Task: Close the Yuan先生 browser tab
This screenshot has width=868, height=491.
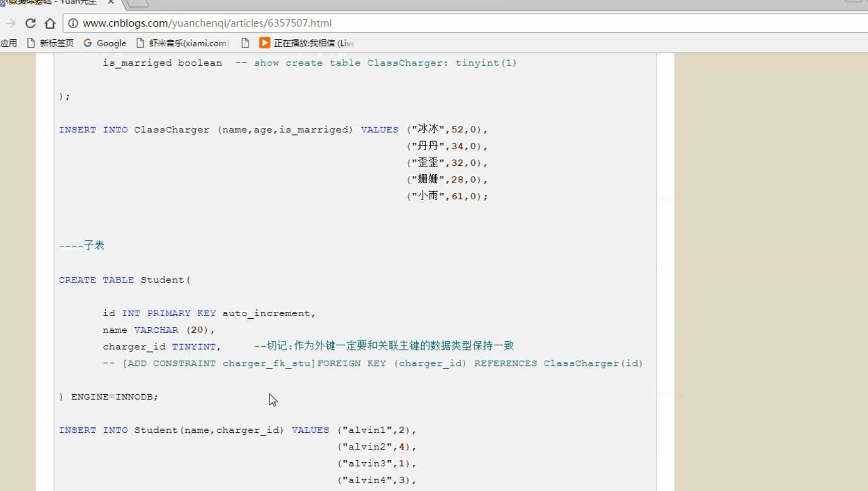Action: point(111,2)
